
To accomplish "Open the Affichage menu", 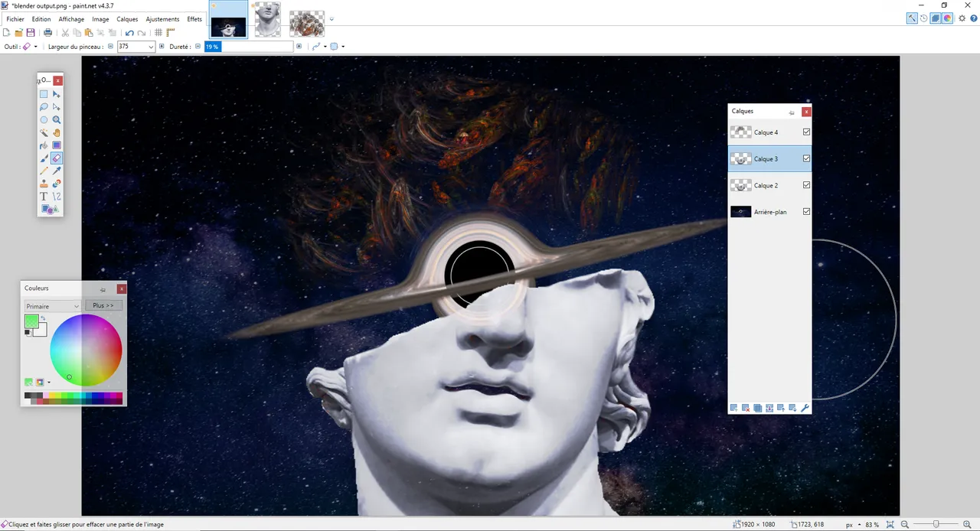I will click(71, 19).
